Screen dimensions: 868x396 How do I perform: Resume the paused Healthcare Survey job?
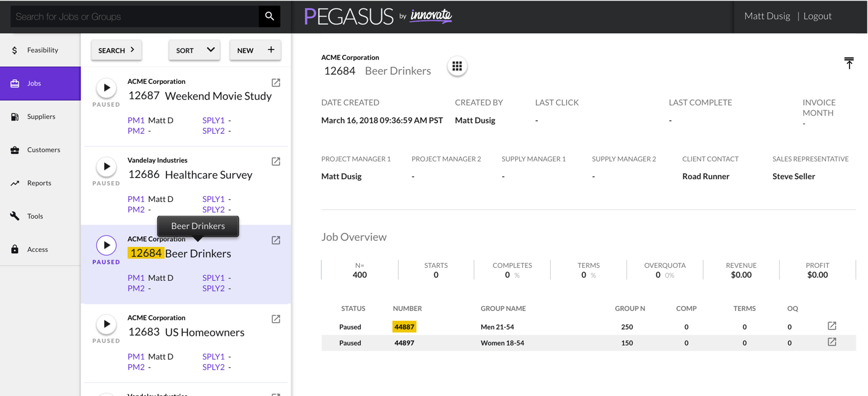[x=107, y=167]
